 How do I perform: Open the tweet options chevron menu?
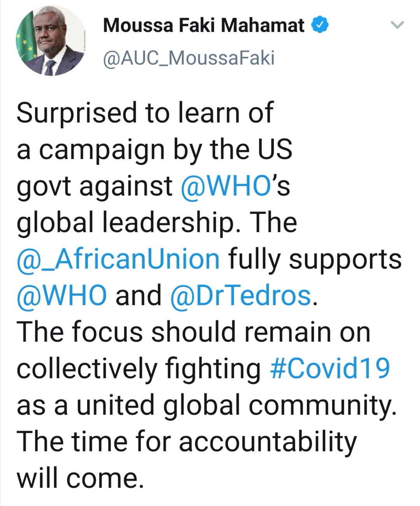(x=397, y=26)
